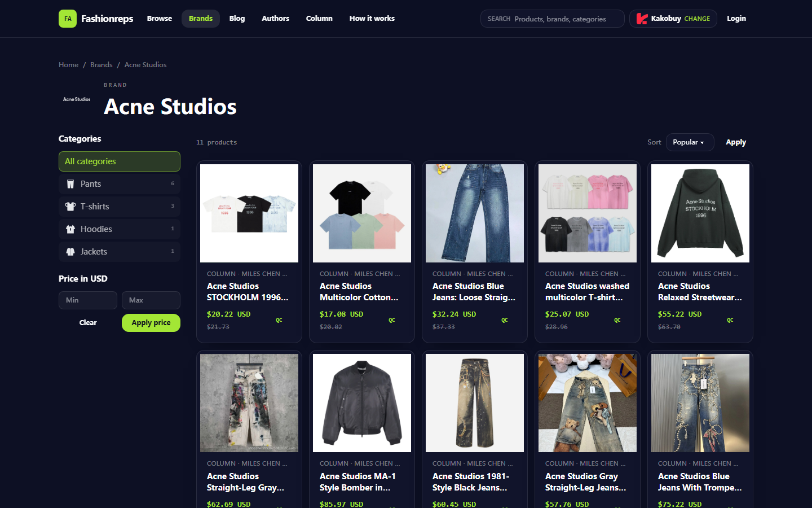This screenshot has width=812, height=508.
Task: Click the product search box
Action: [x=553, y=19]
